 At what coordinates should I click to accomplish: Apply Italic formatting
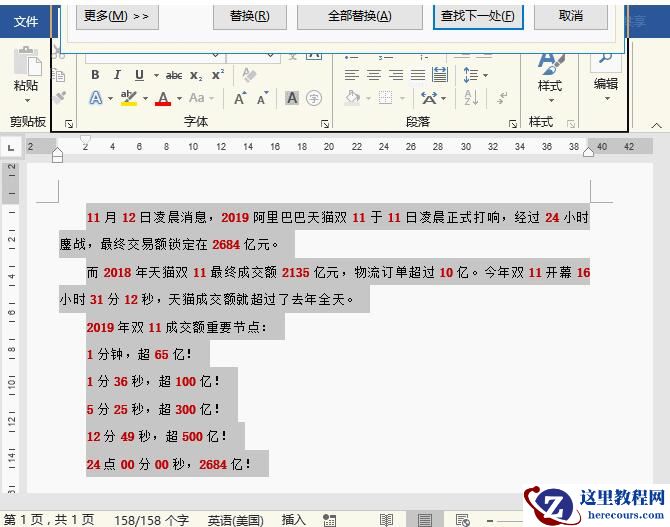(117, 75)
